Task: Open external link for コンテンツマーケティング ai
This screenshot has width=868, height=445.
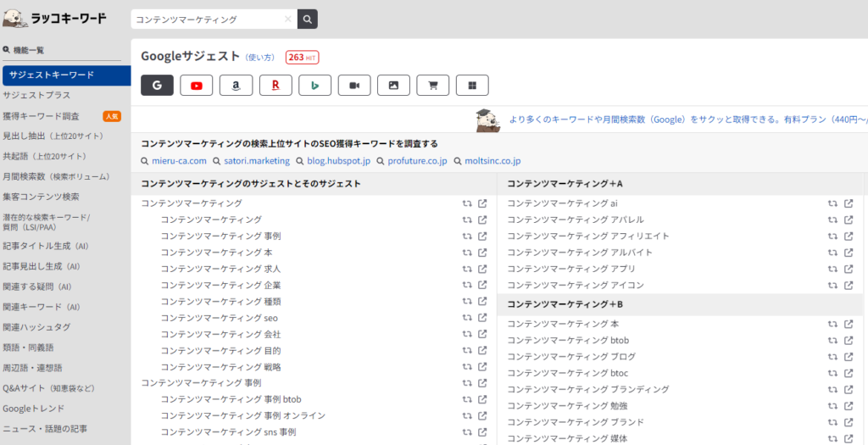Action: 848,203
